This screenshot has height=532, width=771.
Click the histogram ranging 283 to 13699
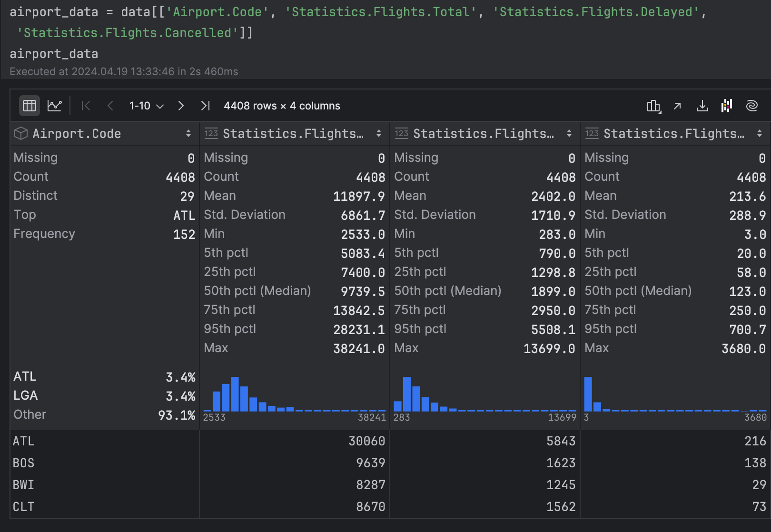[x=484, y=395]
